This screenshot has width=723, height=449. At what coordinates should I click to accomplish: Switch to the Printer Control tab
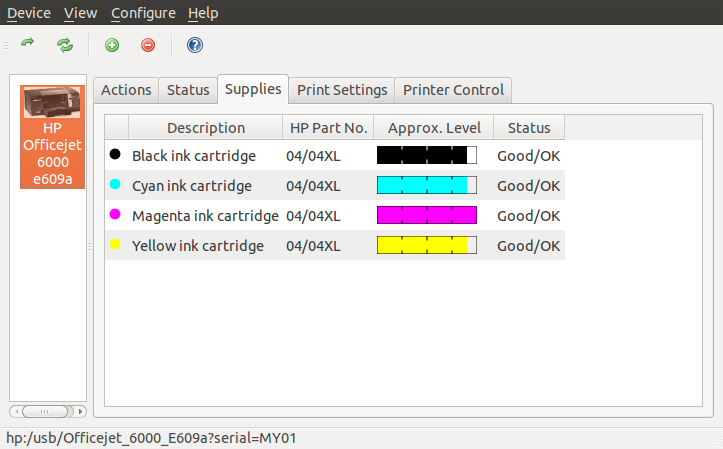[453, 90]
